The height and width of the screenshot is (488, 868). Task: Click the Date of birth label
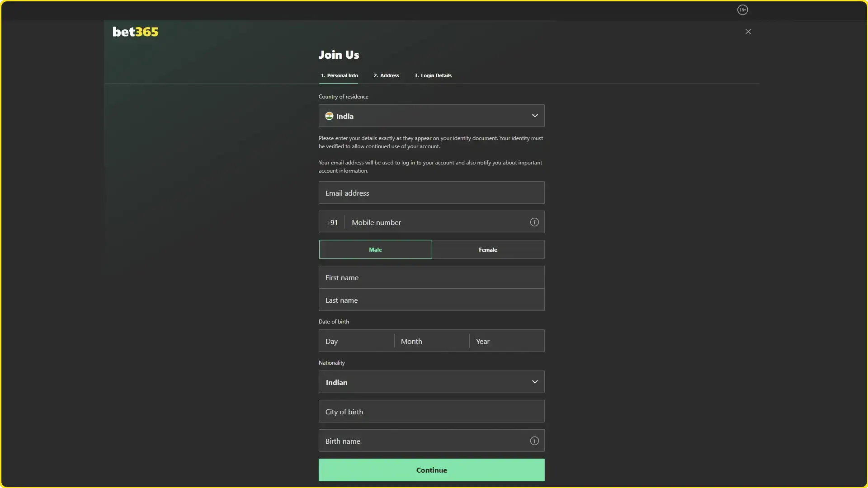pos(334,322)
